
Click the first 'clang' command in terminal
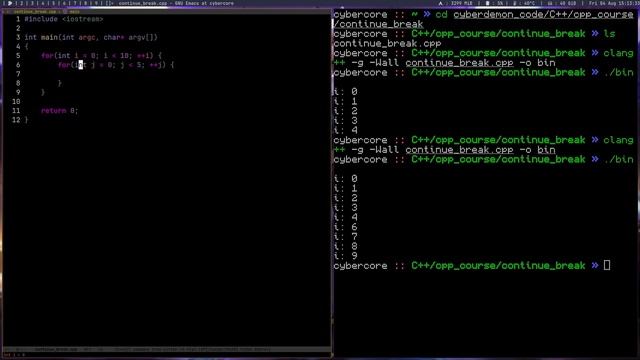click(618, 53)
